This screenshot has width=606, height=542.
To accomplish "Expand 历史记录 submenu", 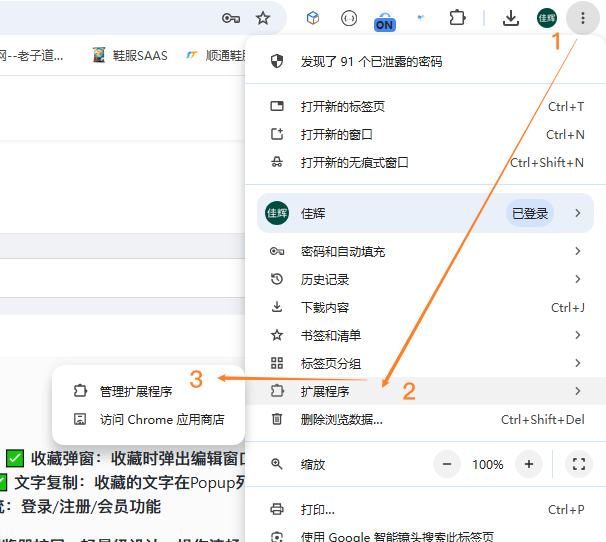I will coord(425,280).
